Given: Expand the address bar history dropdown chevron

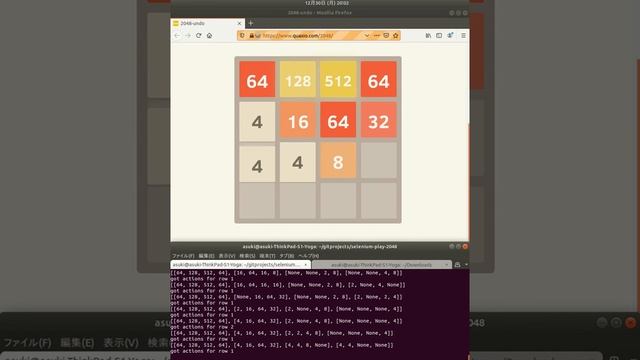Looking at the screenshot, I should point(367,36).
